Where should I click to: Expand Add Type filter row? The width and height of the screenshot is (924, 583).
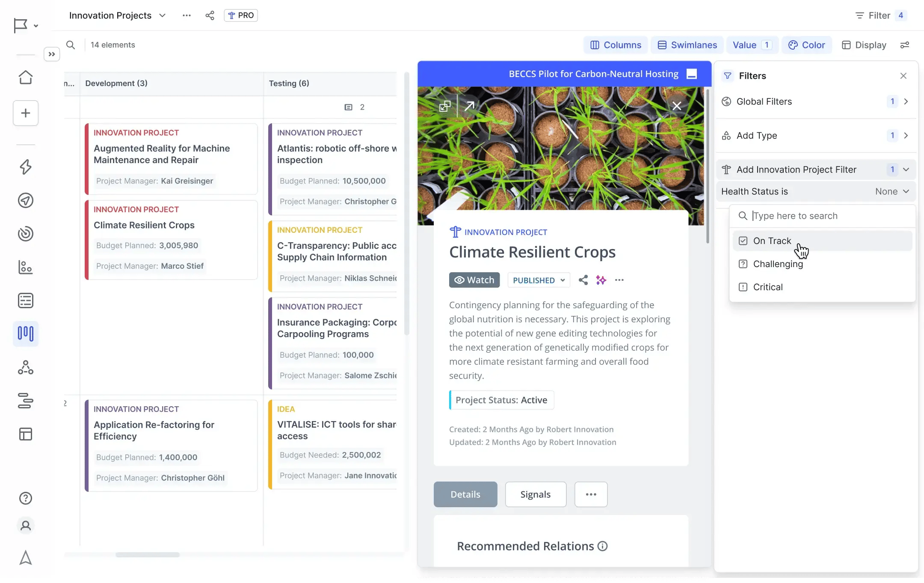click(x=816, y=136)
